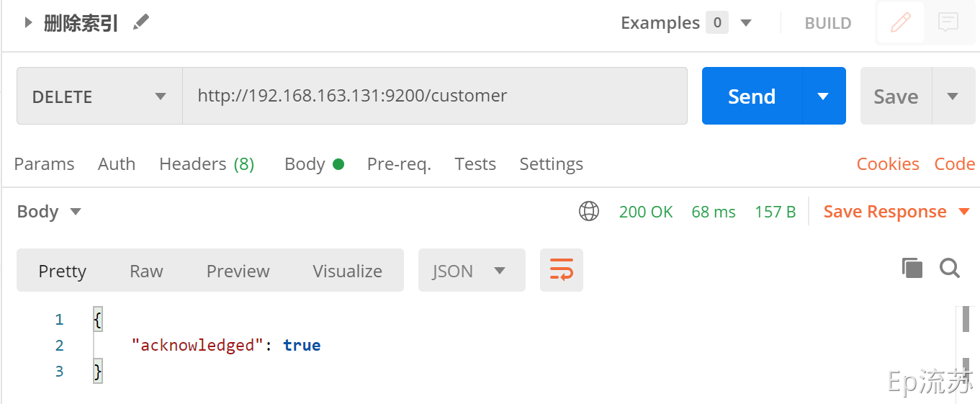Image resolution: width=980 pixels, height=404 pixels.
Task: Copy the response with the copy icon
Action: pos(912,269)
